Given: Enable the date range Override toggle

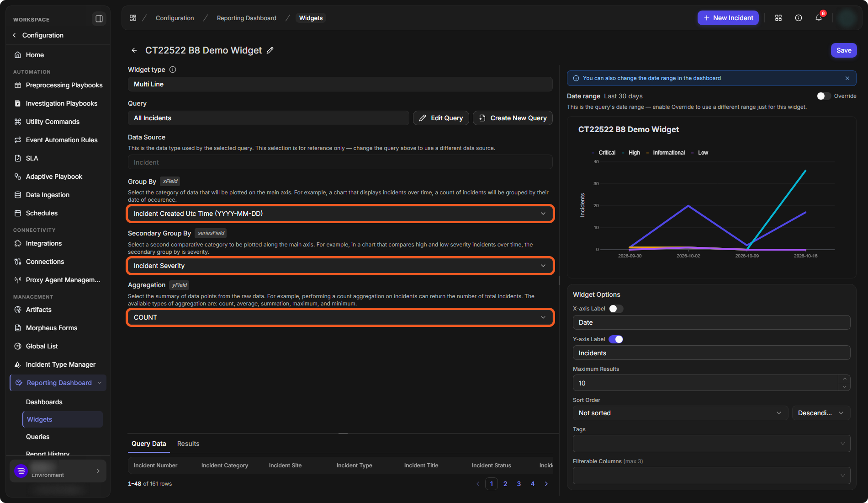Looking at the screenshot, I should point(824,96).
